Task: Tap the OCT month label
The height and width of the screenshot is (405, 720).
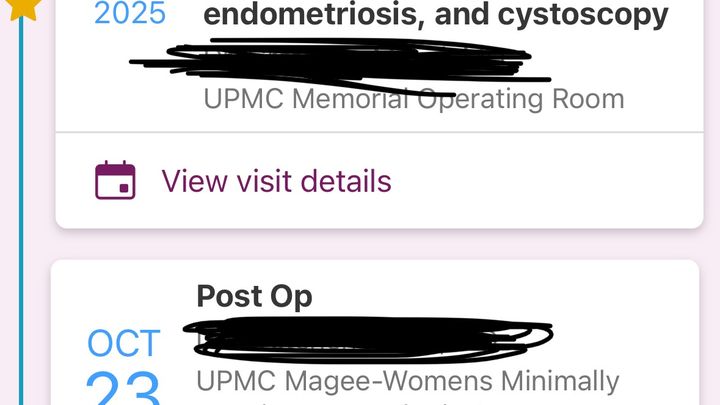Action: click(x=124, y=343)
